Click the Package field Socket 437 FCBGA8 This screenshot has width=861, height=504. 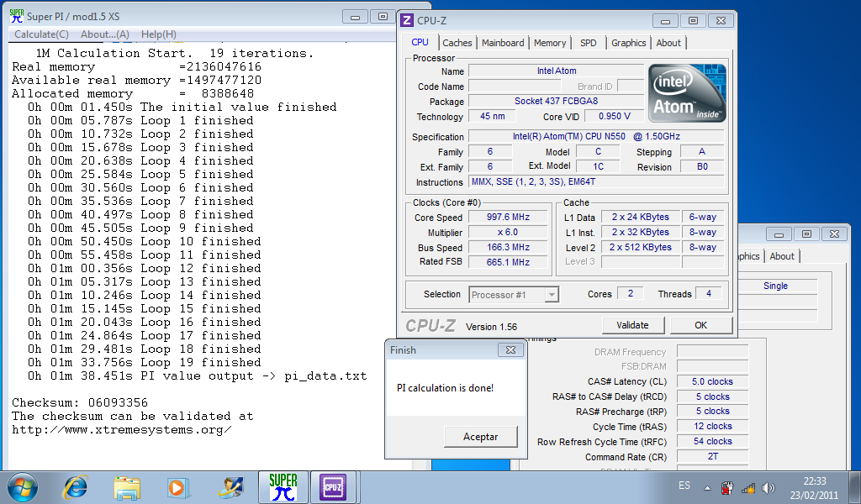[556, 101]
